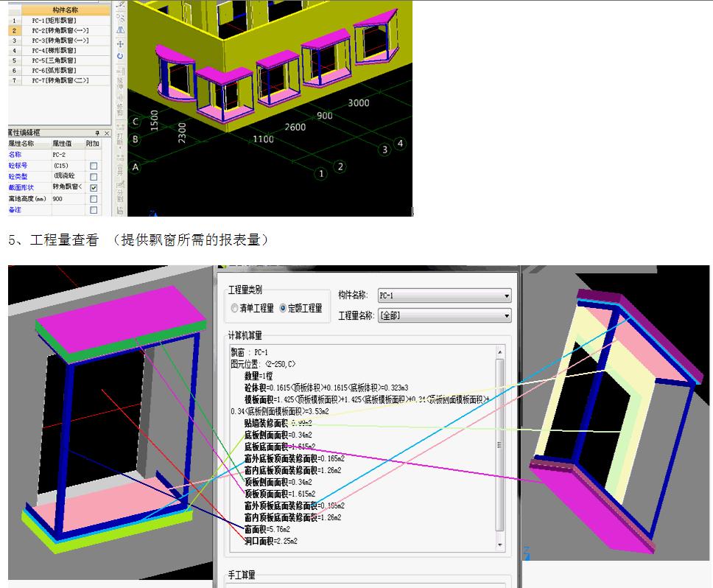
Task: Click the 计算机算量 vertical scrollbar thumb
Action: (x=499, y=445)
